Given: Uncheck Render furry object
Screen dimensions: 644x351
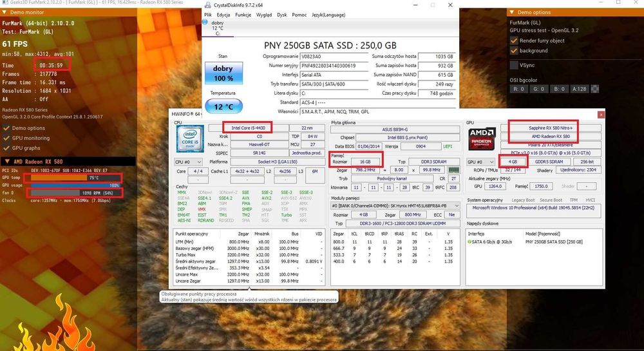Looking at the screenshot, I should [514, 41].
